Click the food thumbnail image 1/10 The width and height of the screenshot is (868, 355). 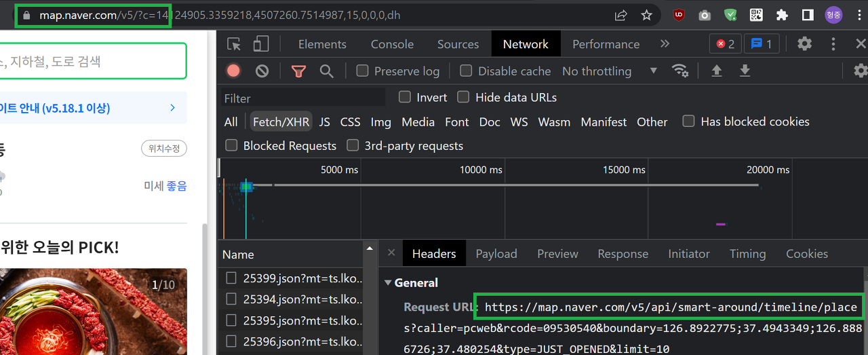92,312
